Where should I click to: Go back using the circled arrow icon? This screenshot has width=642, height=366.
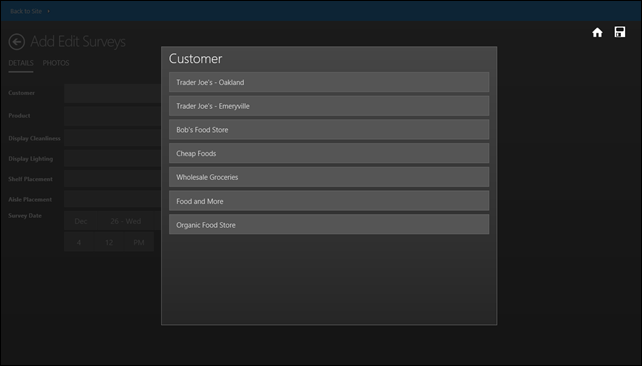point(17,42)
